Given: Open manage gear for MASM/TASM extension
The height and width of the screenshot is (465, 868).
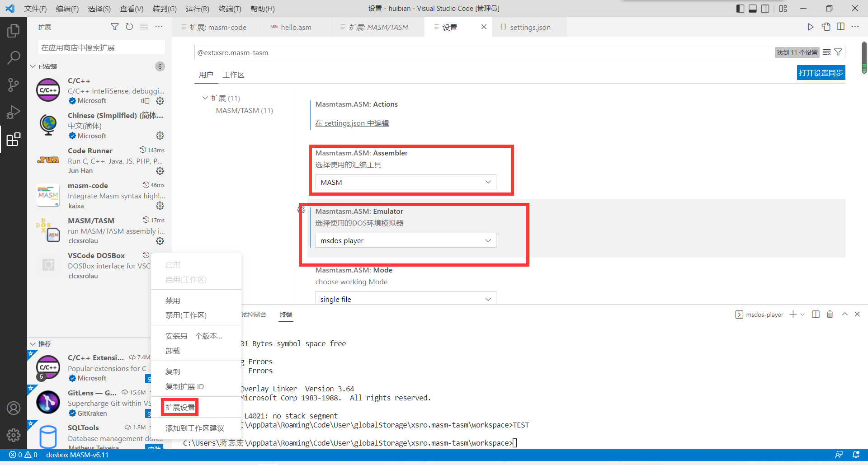Looking at the screenshot, I should (160, 241).
